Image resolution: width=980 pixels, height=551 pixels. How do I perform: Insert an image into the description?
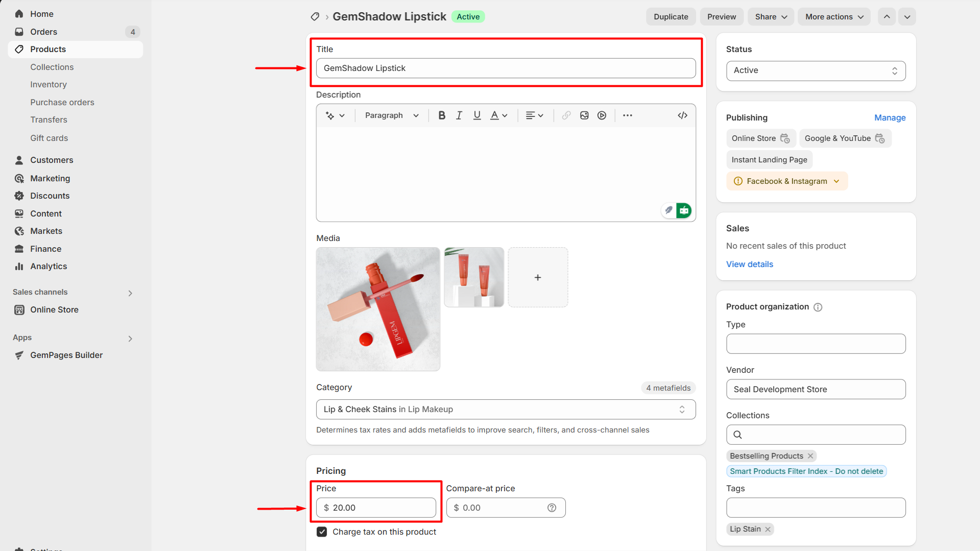584,115
